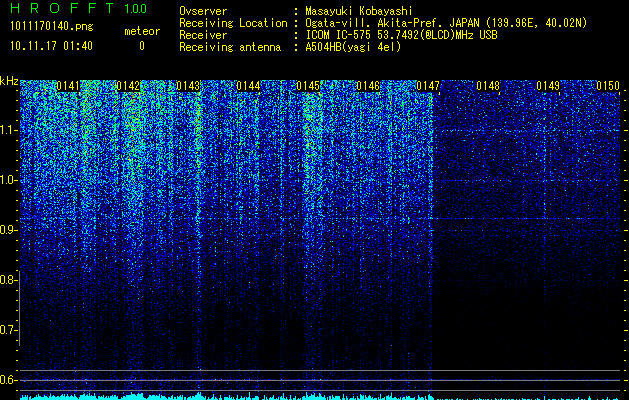Image resolution: width=629 pixels, height=400 pixels.
Task: Click the 0142 time marker
Action: (128, 86)
